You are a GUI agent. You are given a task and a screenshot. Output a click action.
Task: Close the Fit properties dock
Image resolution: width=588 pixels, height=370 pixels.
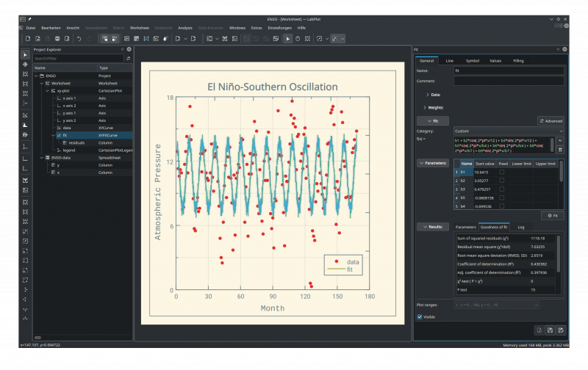click(564, 49)
